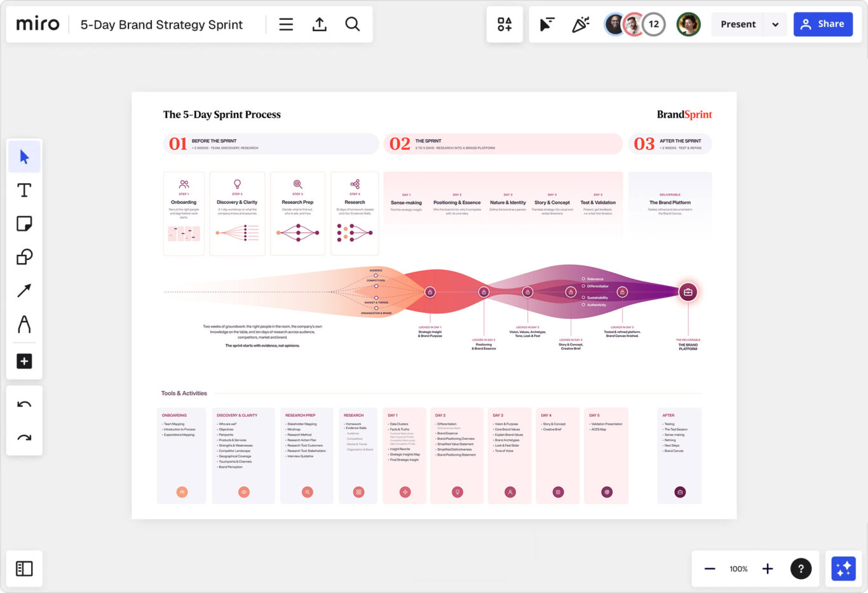Viewport: 868px width, 593px height.
Task: Click the Present button
Action: click(738, 24)
